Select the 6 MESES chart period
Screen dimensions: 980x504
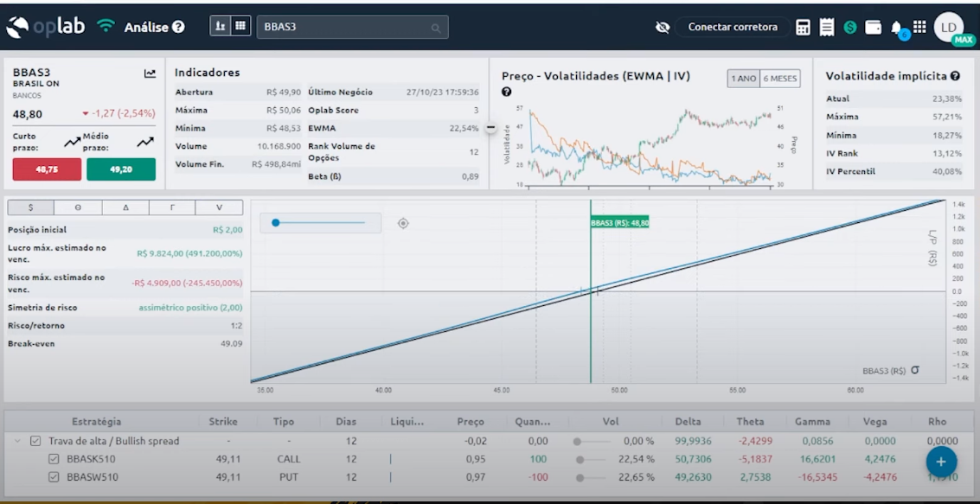(780, 79)
